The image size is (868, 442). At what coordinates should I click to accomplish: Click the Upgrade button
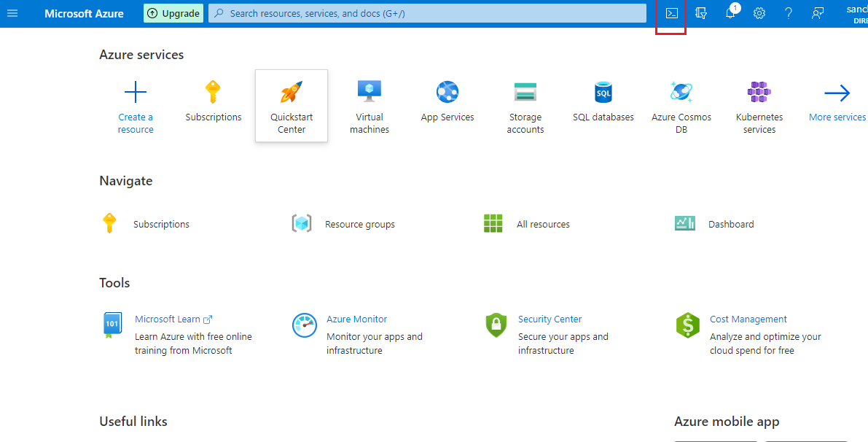[173, 13]
